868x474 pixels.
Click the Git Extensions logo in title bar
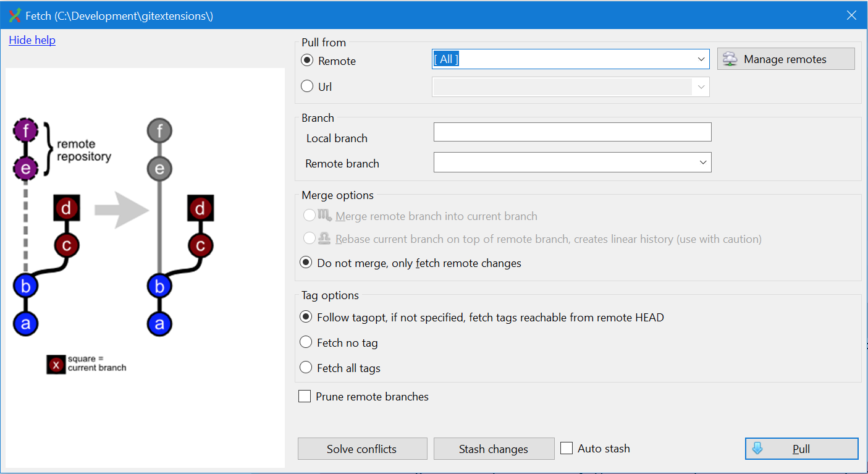coord(15,14)
